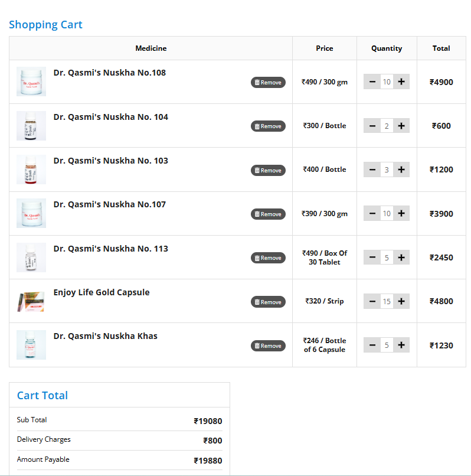
Task: Decrease Nuskha No. 113 quantity by one
Action: click(372, 257)
